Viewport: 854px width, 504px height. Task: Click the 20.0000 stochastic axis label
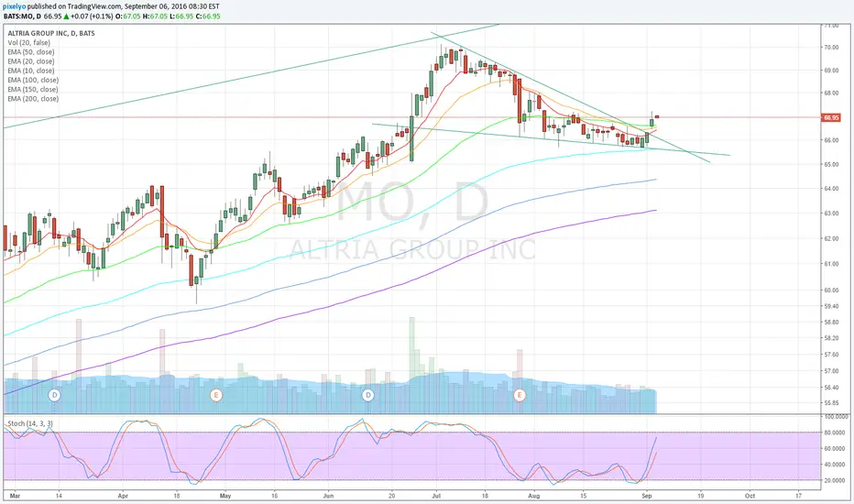pyautogui.click(x=837, y=480)
